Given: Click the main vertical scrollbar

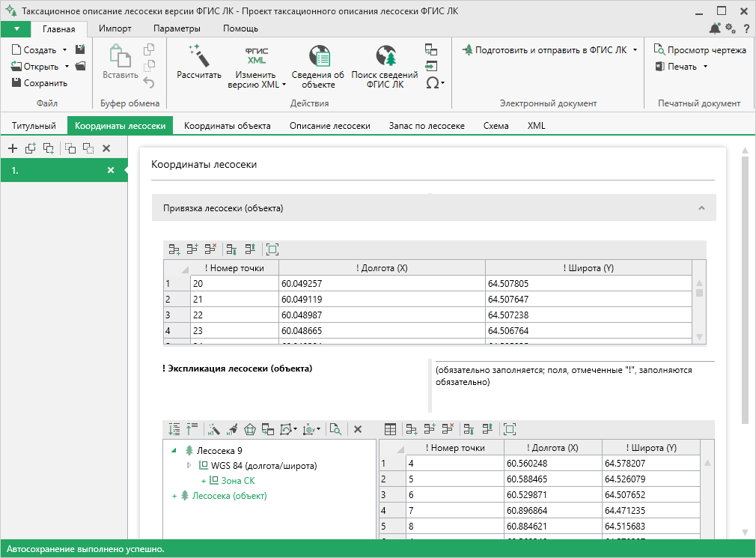Looking at the screenshot, I should [745, 289].
